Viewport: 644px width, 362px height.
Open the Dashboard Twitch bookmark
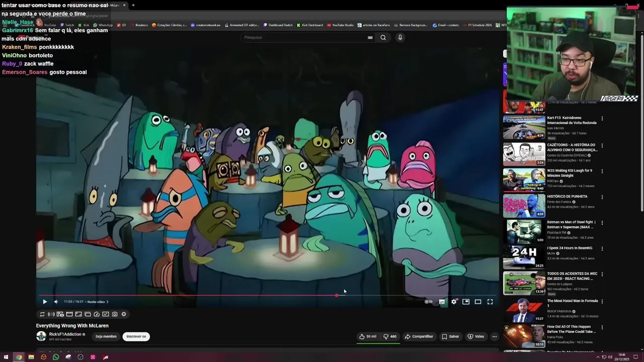278,25
